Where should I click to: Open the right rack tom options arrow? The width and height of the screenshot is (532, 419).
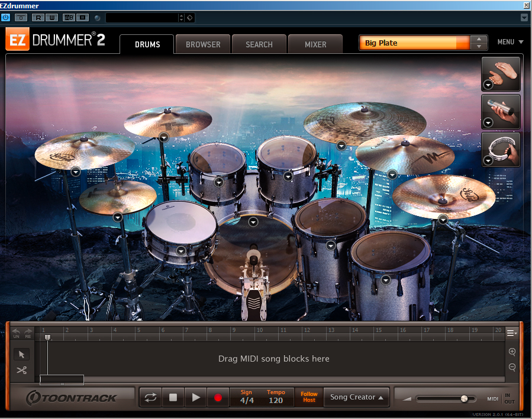click(288, 176)
